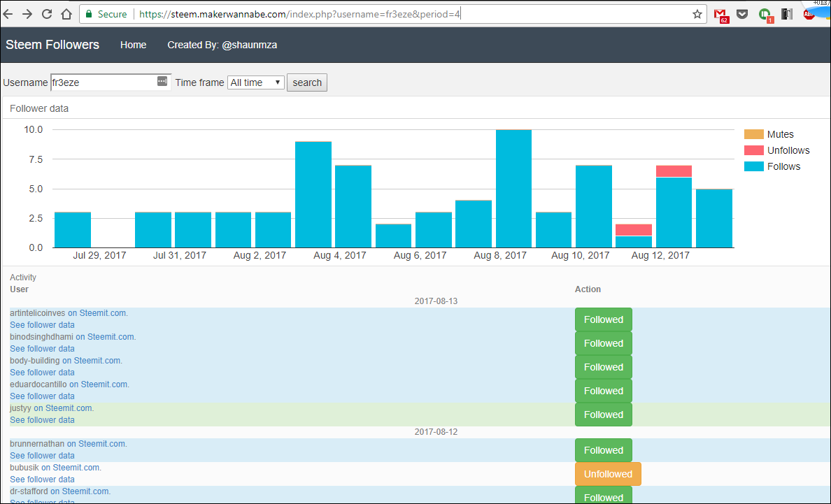Open Created By: @shaunmza nav link
831x504 pixels.
(222, 45)
